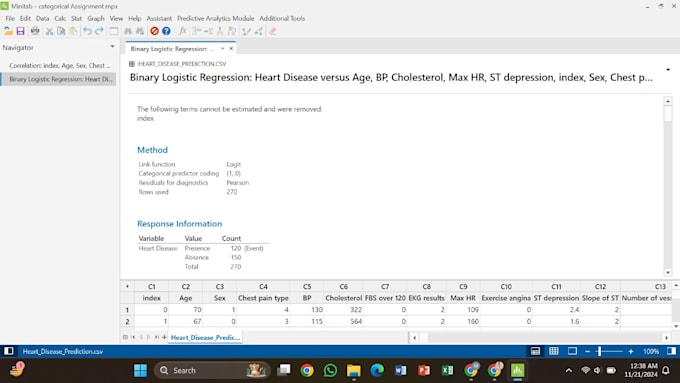
Task: Show split output and data view
Action: click(535, 351)
